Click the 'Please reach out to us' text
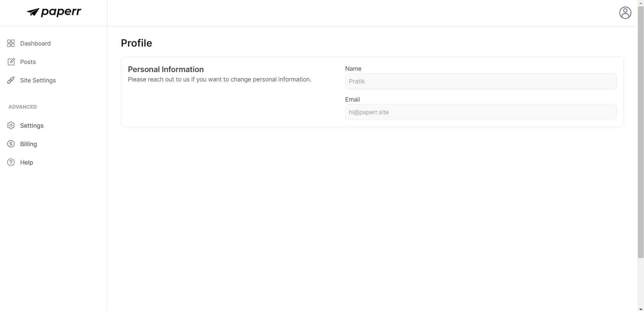 (x=219, y=79)
